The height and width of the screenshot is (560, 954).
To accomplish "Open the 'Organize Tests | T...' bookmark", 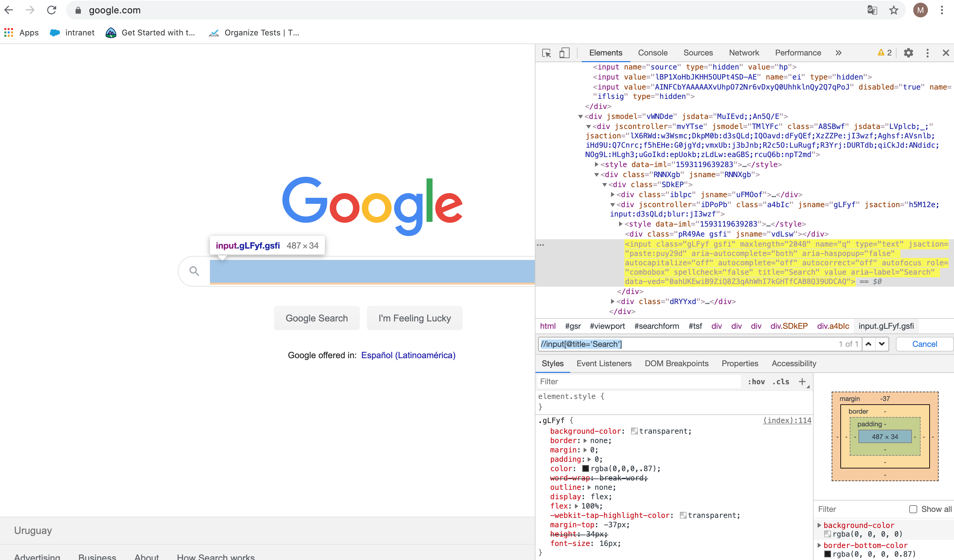I will click(x=254, y=32).
